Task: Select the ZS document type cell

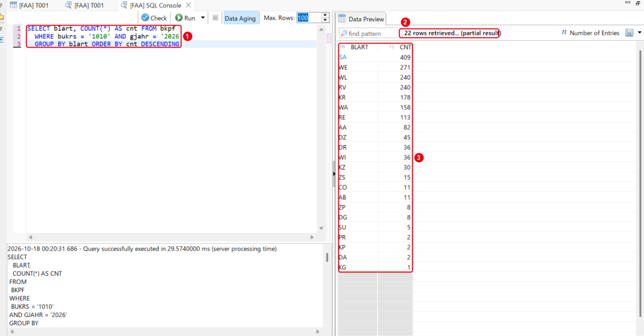Action: 358,177
